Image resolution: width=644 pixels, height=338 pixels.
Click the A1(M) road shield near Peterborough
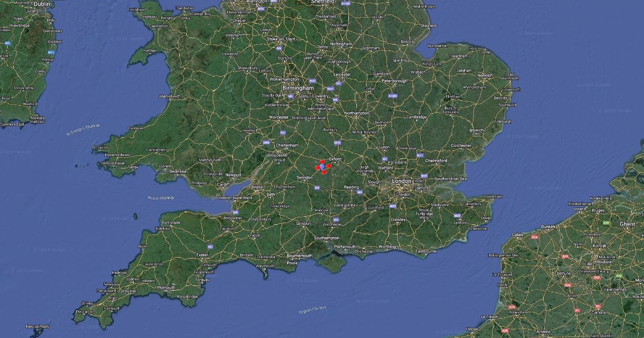393,96
